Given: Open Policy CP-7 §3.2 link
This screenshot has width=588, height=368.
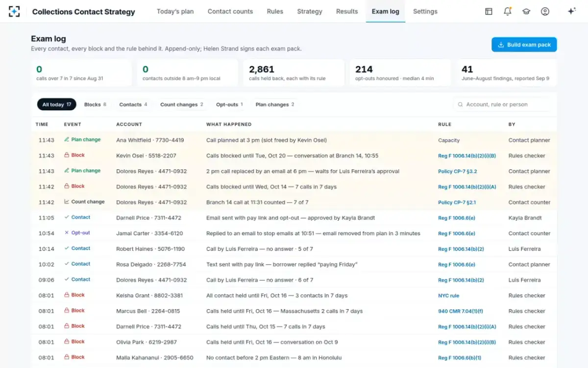Looking at the screenshot, I should (458, 171).
